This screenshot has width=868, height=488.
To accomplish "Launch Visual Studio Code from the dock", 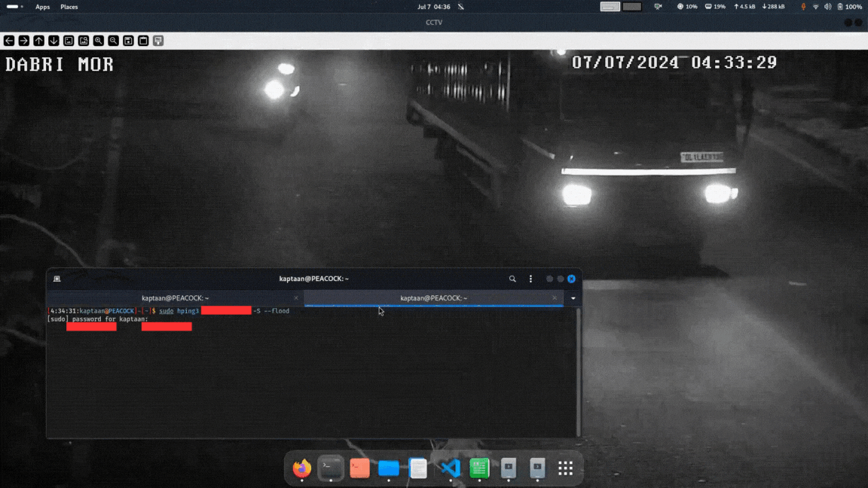I will 449,468.
